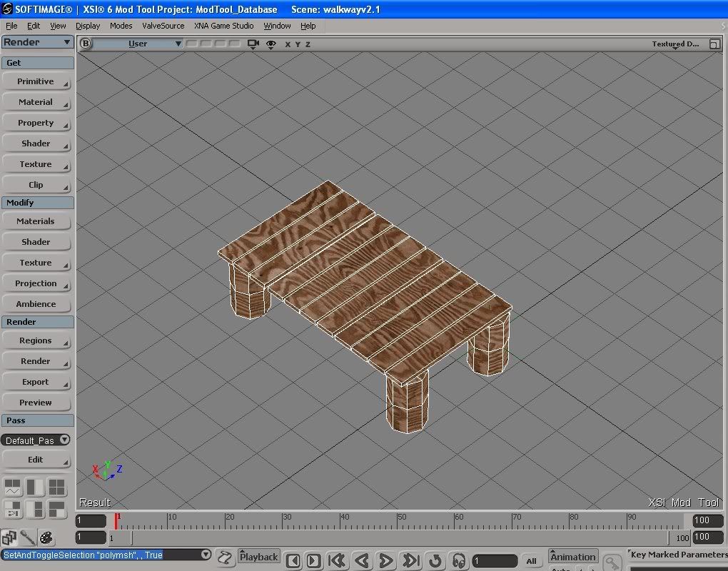Open the View menu

(x=58, y=26)
